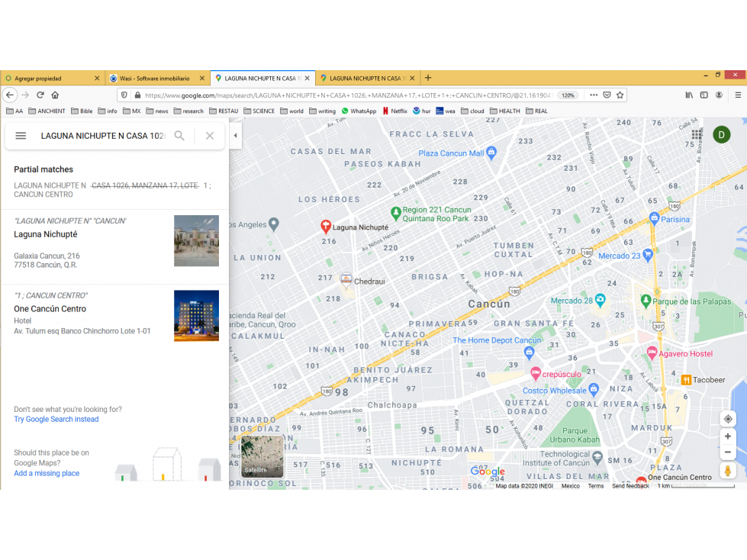The height and width of the screenshot is (560, 747).
Task: Click the Laguna Nichupté result photo
Action: click(196, 241)
